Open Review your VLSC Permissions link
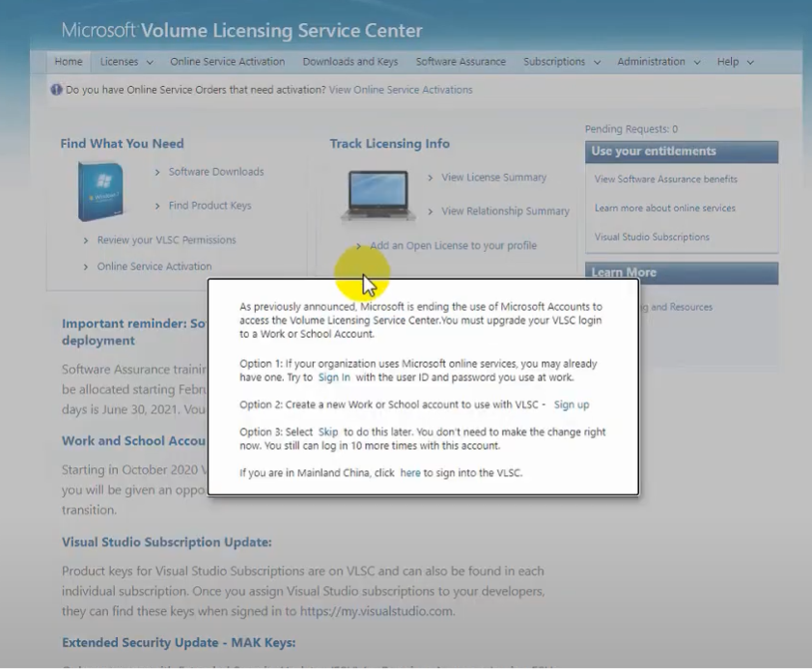Screen dimensions: 812x669 point(167,240)
